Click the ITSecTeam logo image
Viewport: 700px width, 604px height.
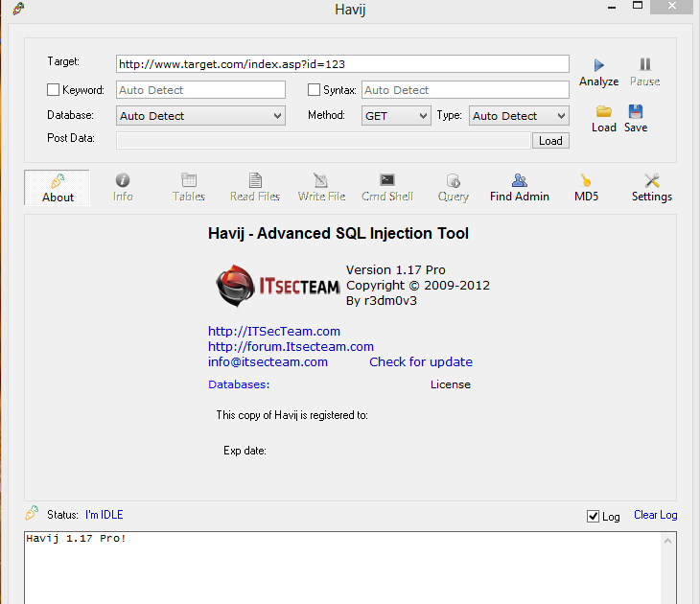pos(277,286)
